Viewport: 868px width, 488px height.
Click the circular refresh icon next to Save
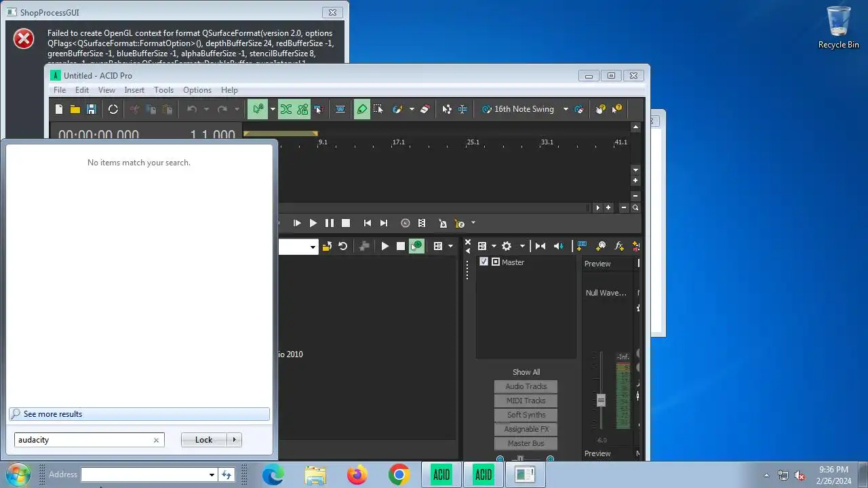[113, 109]
